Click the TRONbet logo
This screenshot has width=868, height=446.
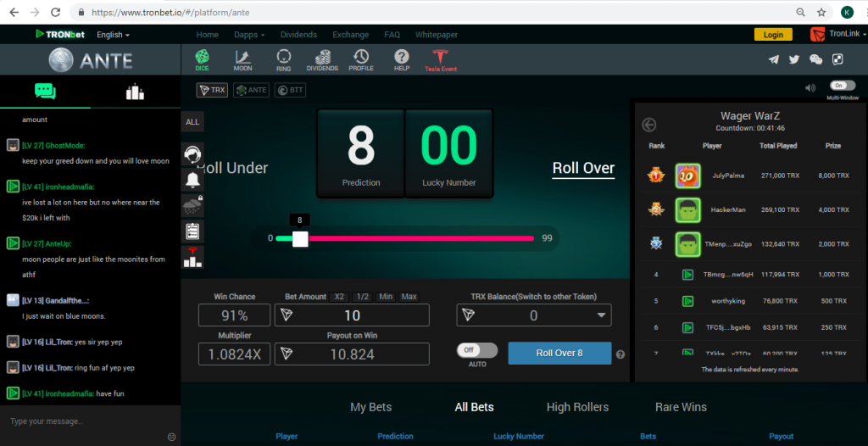pos(60,35)
